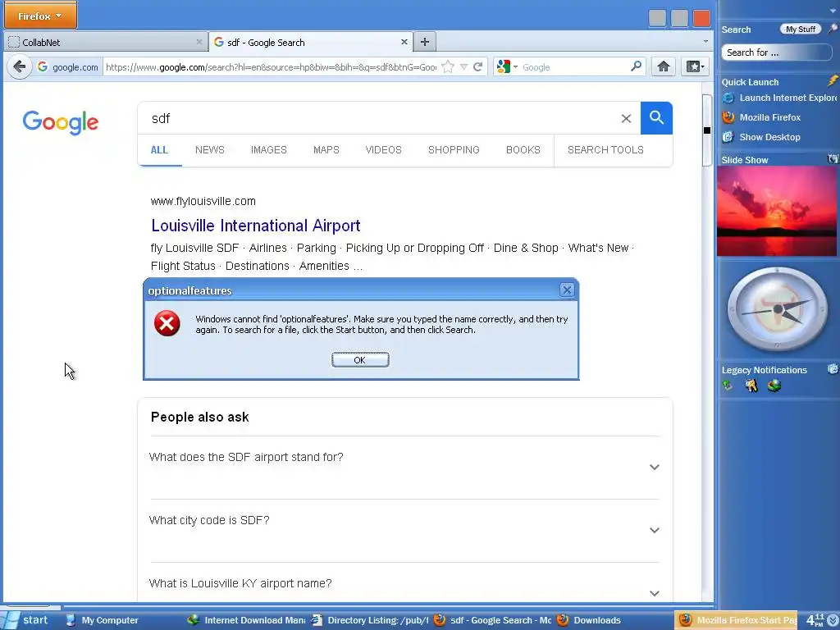Click the Slide Show panel header icon
The image size is (840, 630).
(833, 159)
